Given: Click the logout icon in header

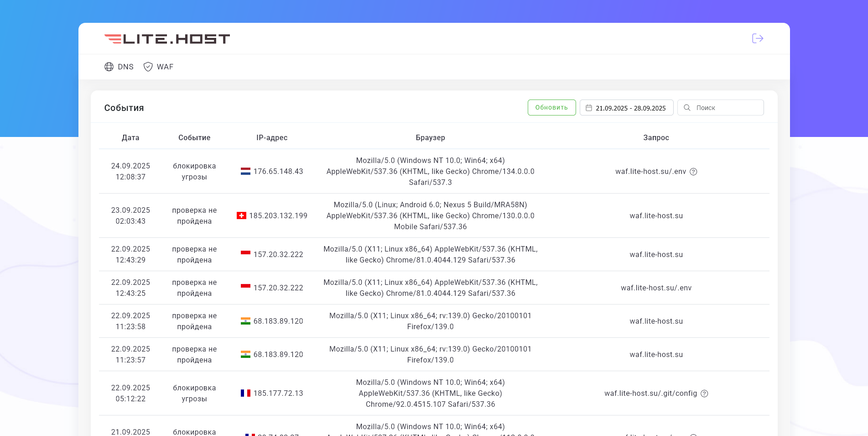Looking at the screenshot, I should [x=757, y=38].
